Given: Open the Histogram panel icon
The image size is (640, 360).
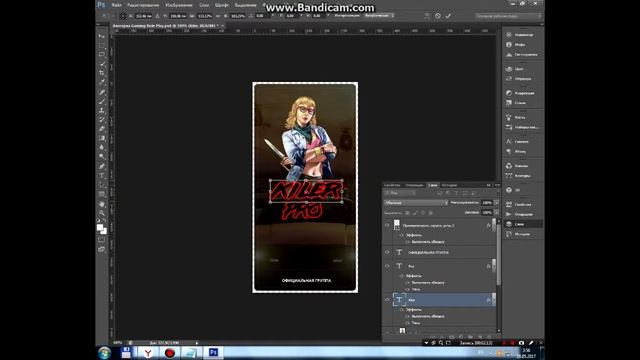Looking at the screenshot, I should click(509, 54).
